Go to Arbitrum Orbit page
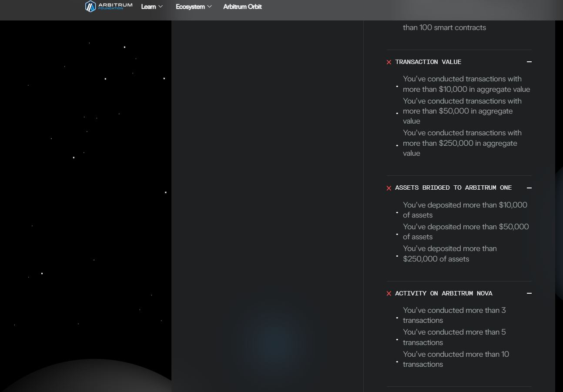Viewport: 563px width, 392px height. point(242,7)
